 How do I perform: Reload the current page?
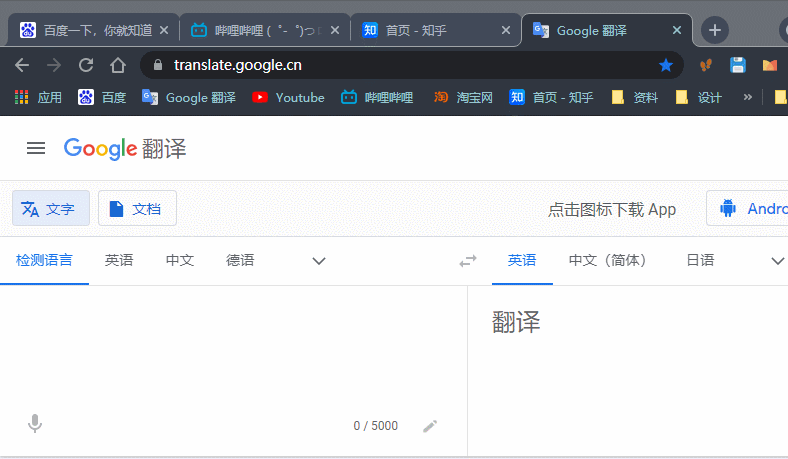pyautogui.click(x=86, y=65)
